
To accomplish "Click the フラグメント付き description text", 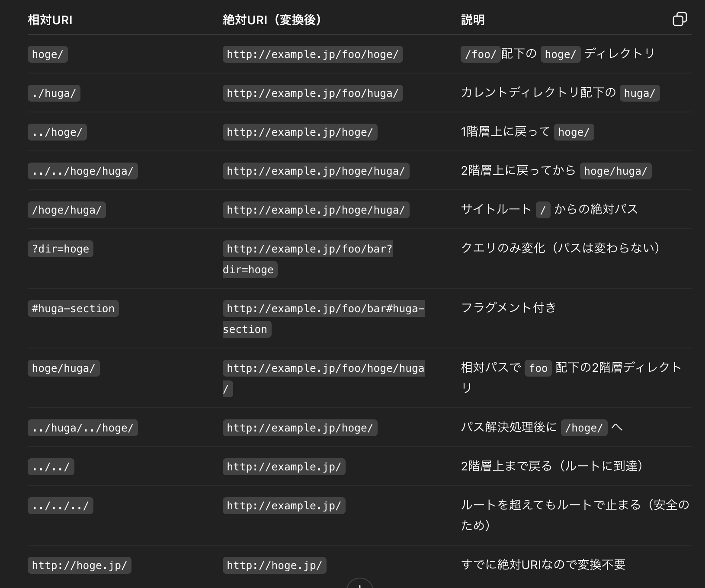I will coord(509,308).
